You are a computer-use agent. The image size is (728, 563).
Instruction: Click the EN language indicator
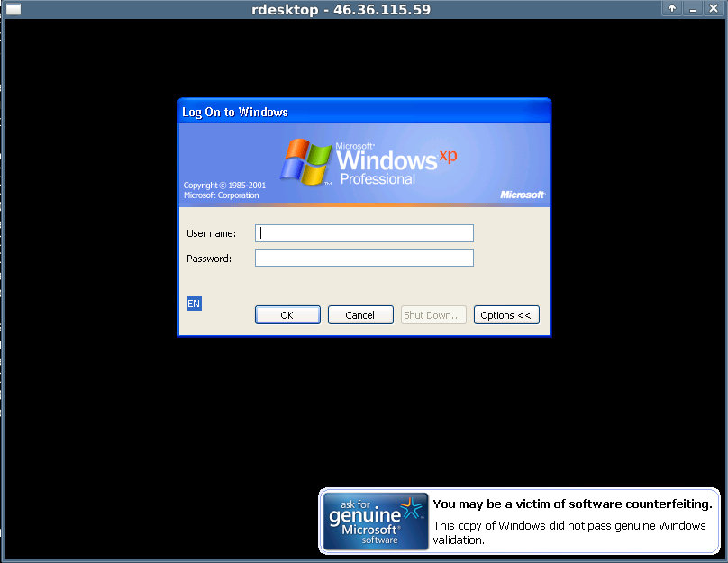tap(194, 304)
